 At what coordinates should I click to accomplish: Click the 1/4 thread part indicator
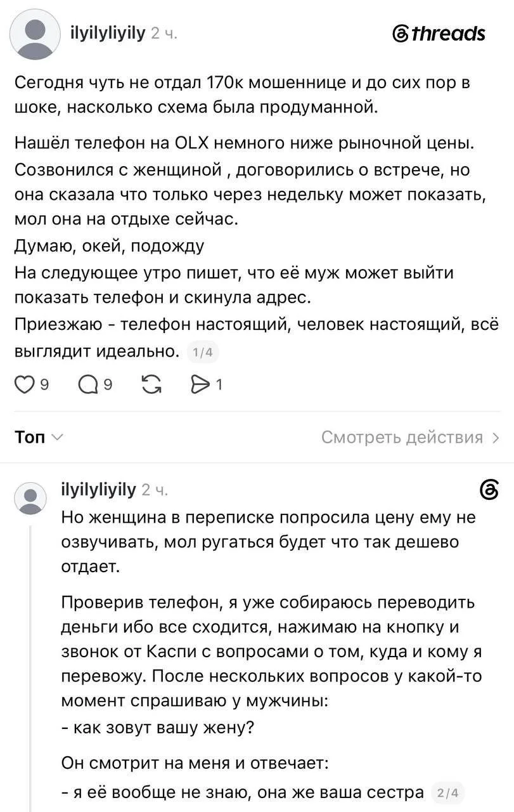tap(202, 352)
